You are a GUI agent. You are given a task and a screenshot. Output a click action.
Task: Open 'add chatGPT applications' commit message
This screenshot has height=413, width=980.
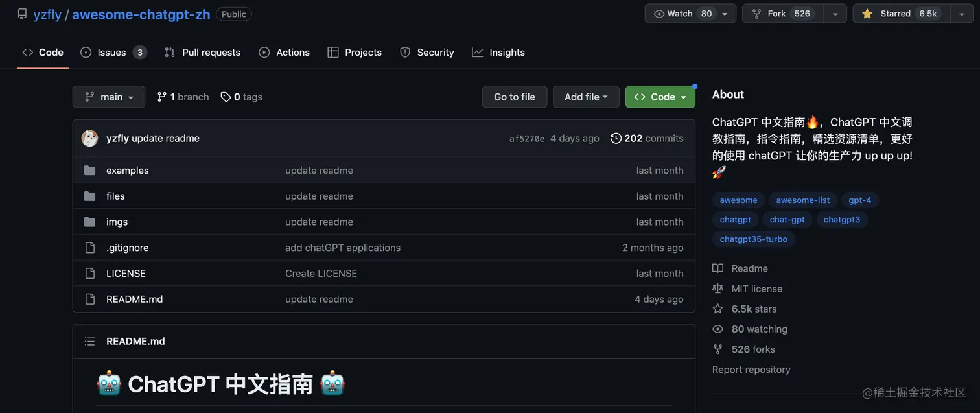[343, 248]
